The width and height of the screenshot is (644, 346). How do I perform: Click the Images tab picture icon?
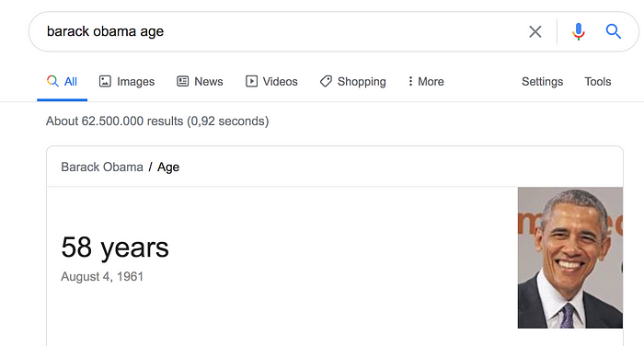[x=105, y=81]
